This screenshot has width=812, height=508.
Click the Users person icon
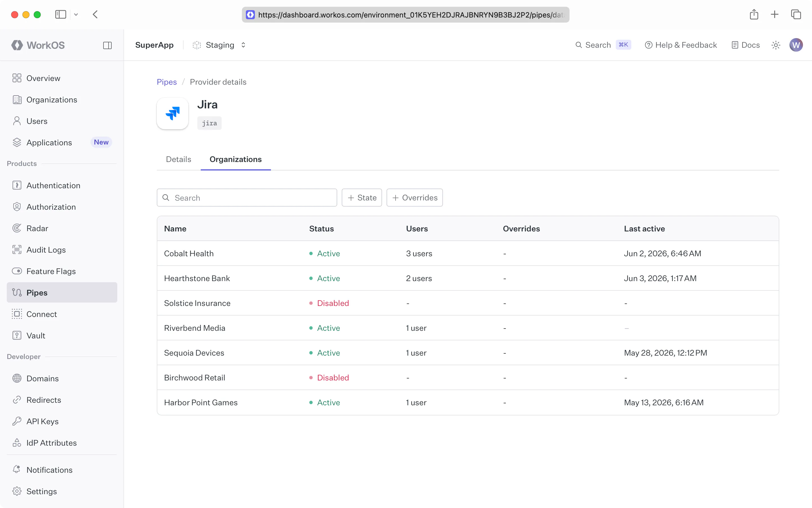point(17,121)
